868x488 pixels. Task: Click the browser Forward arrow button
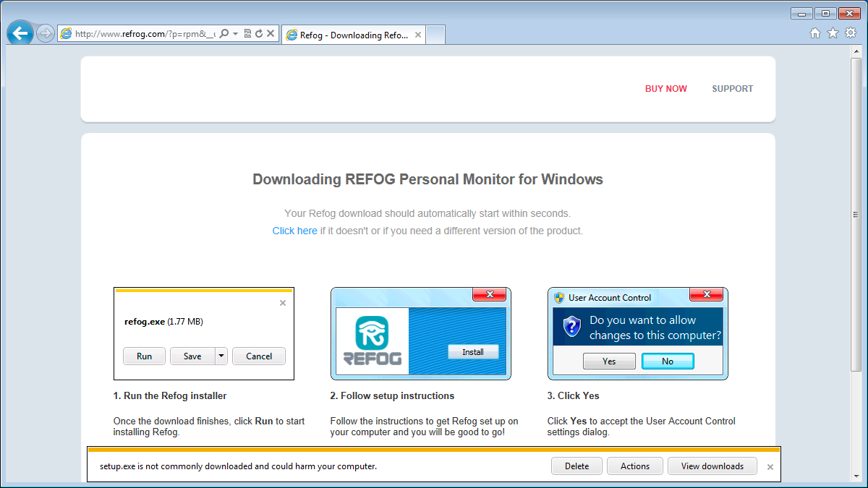click(45, 33)
